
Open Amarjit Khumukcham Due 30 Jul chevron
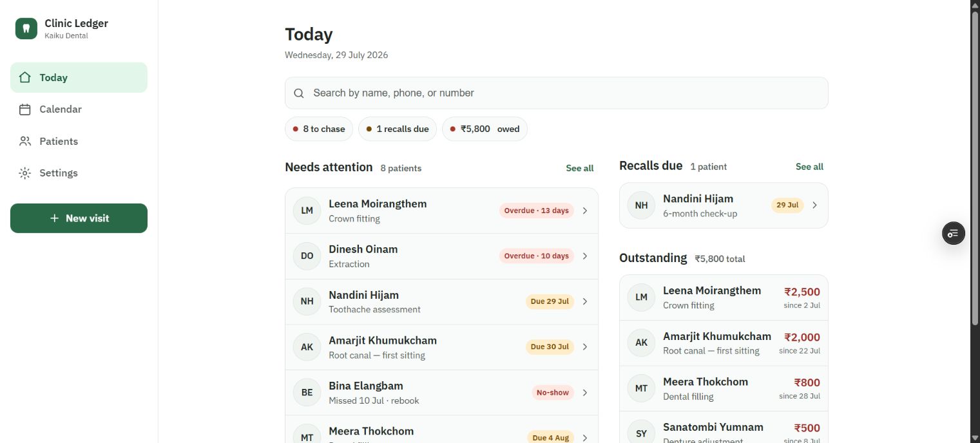point(585,347)
